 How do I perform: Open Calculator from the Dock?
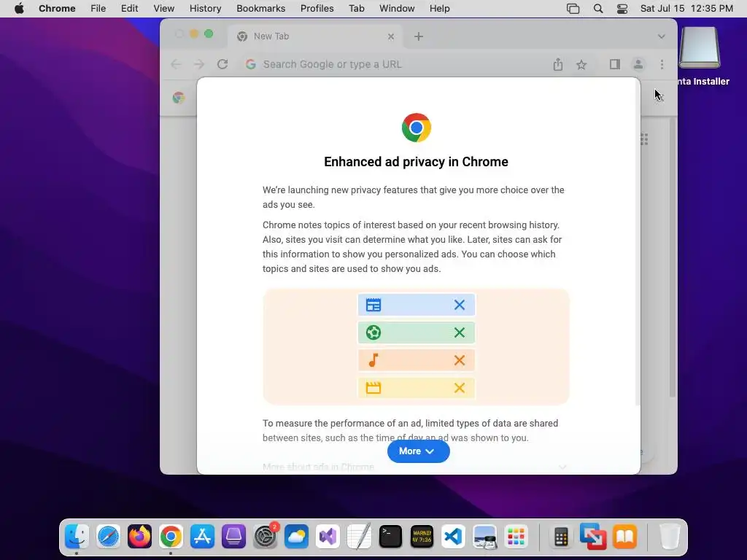click(561, 537)
